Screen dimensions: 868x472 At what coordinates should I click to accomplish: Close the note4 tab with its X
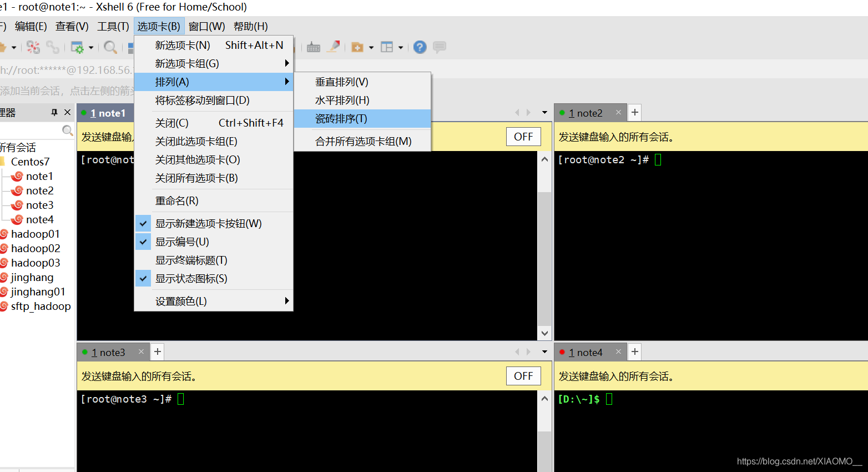[618, 352]
